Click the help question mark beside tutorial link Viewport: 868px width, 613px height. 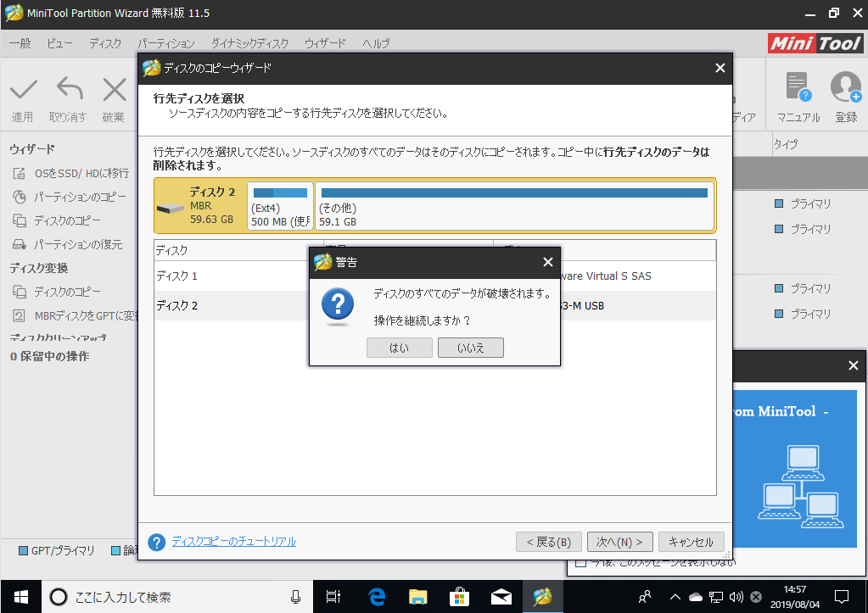pos(156,542)
